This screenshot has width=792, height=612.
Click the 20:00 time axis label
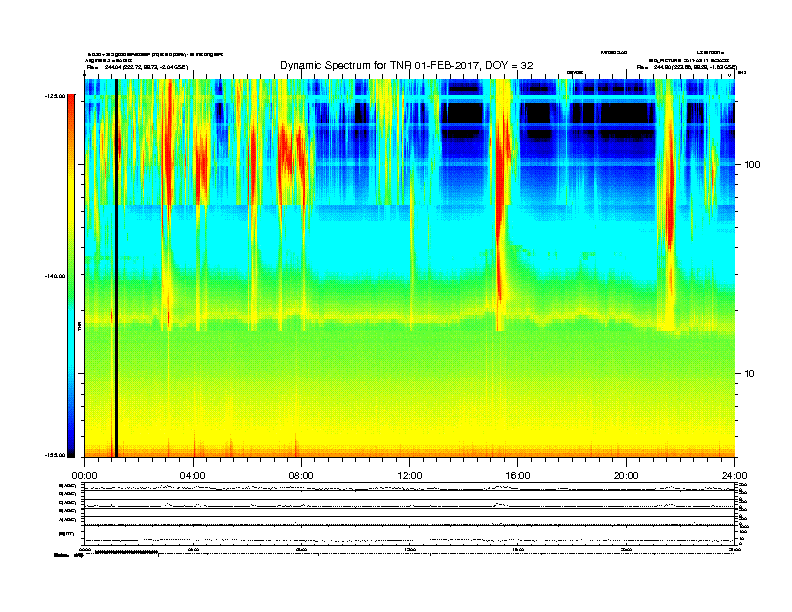[x=626, y=476]
